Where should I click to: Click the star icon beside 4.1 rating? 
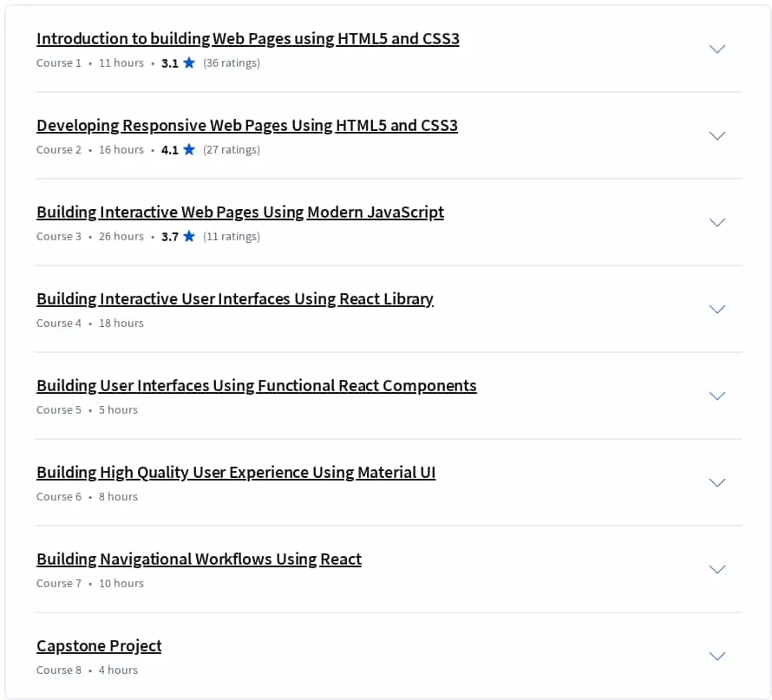(189, 149)
